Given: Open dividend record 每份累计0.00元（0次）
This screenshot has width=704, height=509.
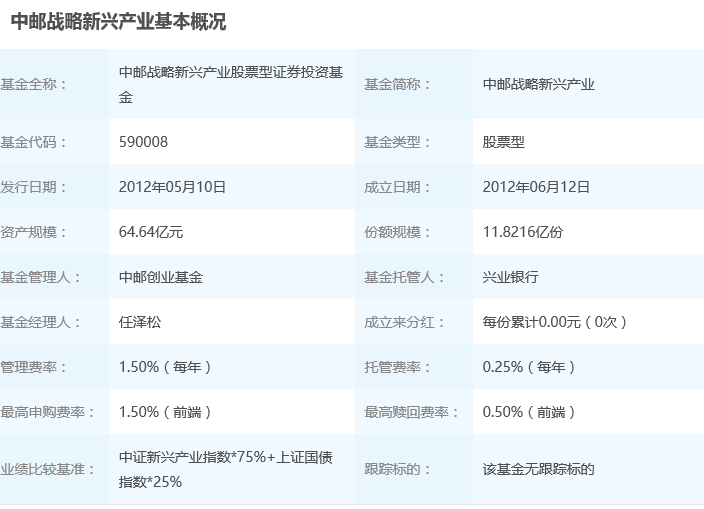Looking at the screenshot, I should pos(555,322).
